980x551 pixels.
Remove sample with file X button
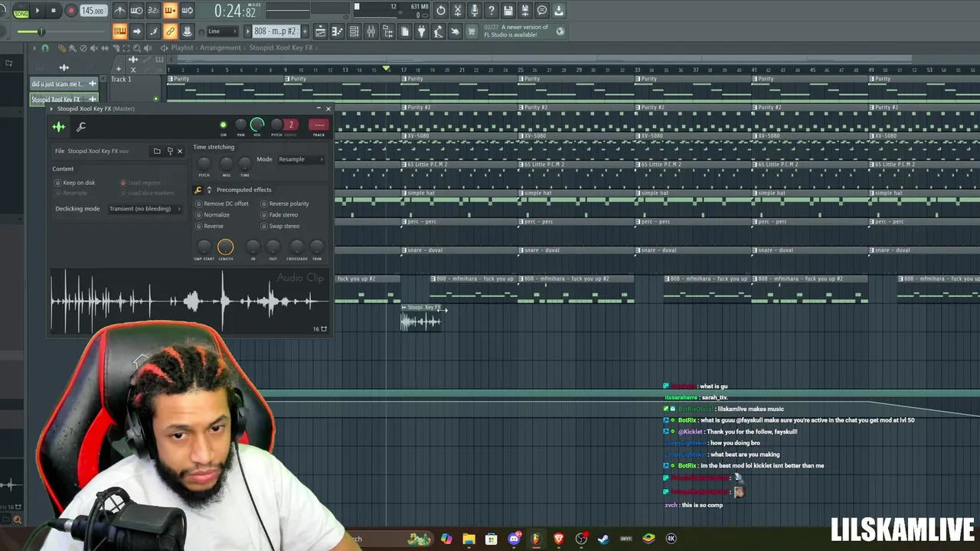pyautogui.click(x=180, y=151)
